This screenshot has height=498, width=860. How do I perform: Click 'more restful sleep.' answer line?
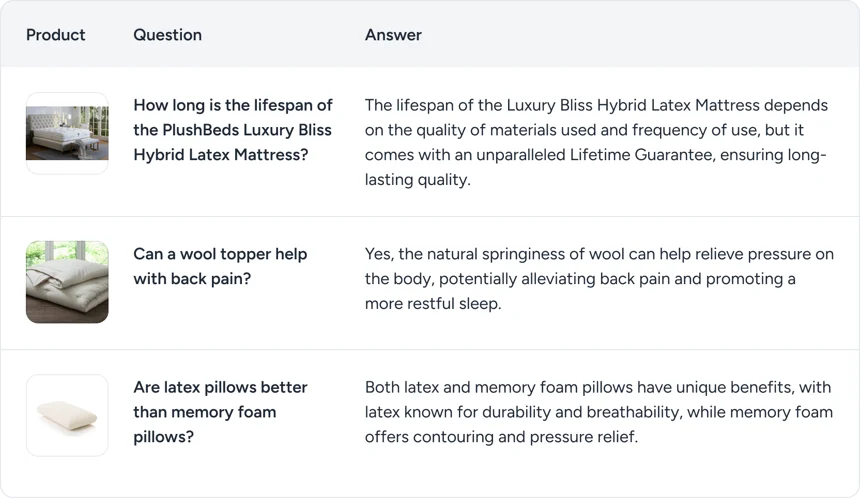pos(433,303)
